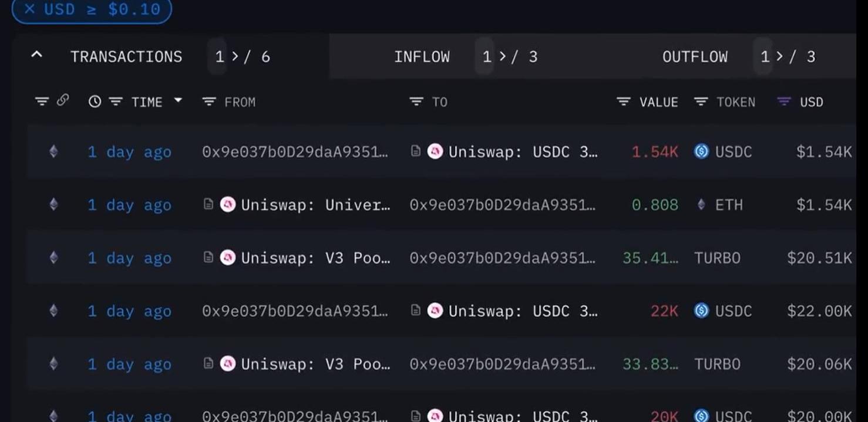Open the TIME sort dropdown arrow
868x422 pixels.
click(x=178, y=102)
